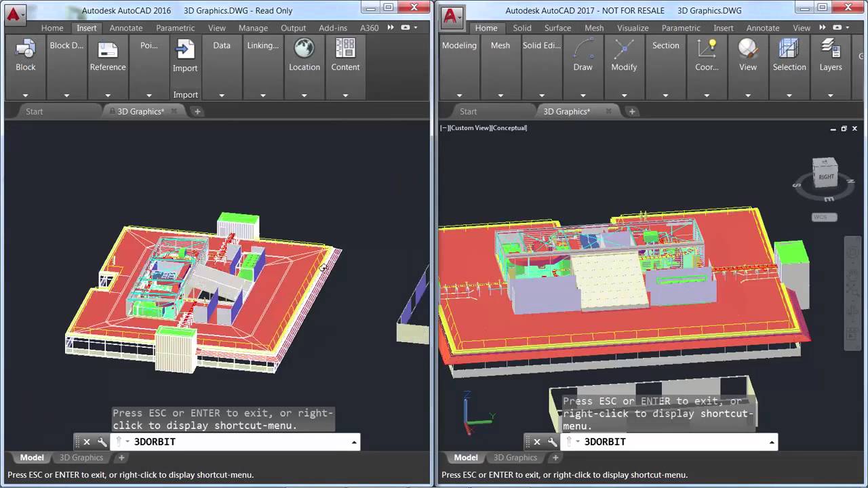Add a new layout tab in AutoCAD 2017
Viewport: 868px width, 488px height.
click(555, 457)
